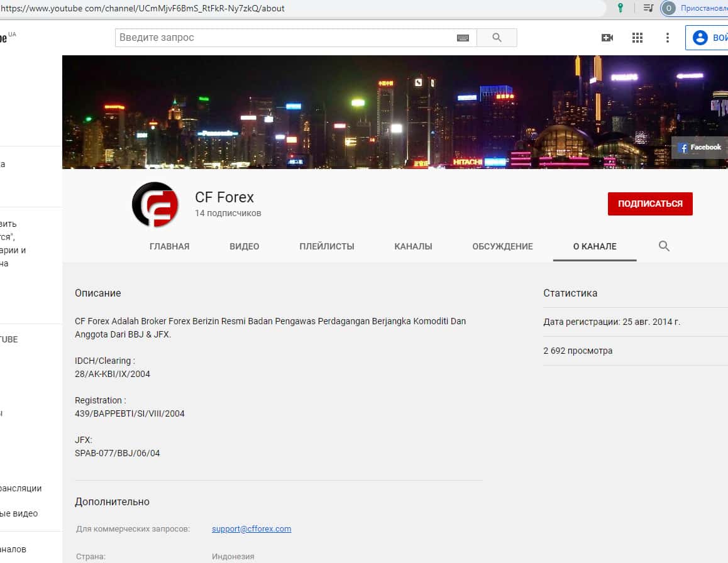
Task: Click the support@cfforex.com email link
Action: (251, 528)
